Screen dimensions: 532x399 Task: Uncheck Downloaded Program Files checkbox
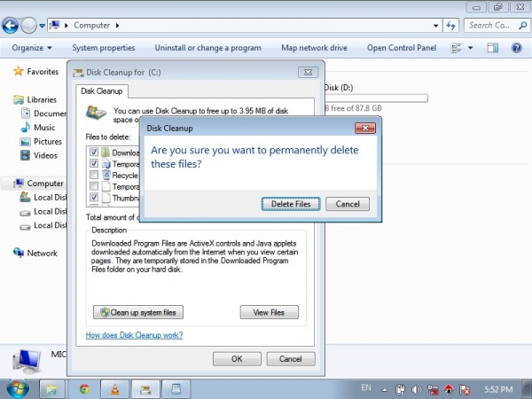(x=94, y=152)
